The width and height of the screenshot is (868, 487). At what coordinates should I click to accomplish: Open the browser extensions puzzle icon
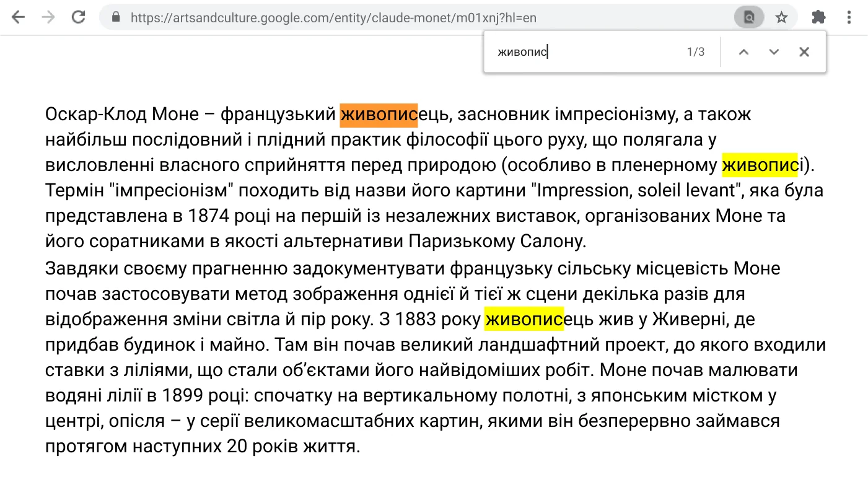818,17
